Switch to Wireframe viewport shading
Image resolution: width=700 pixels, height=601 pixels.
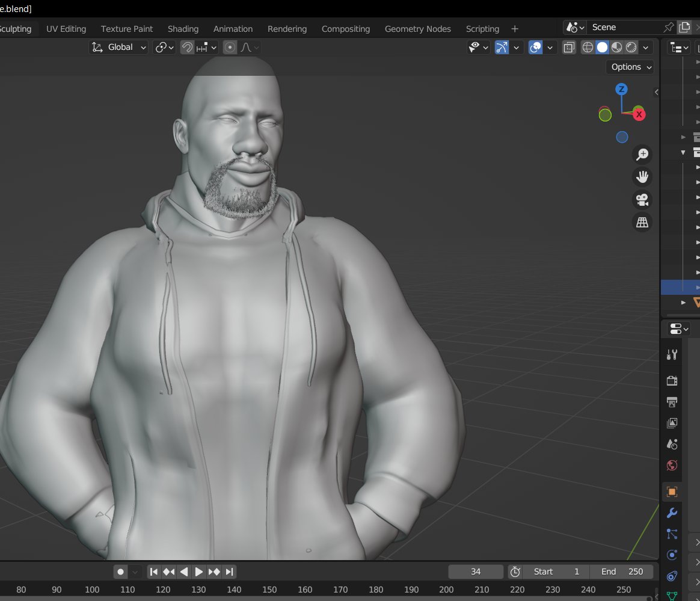coord(588,48)
